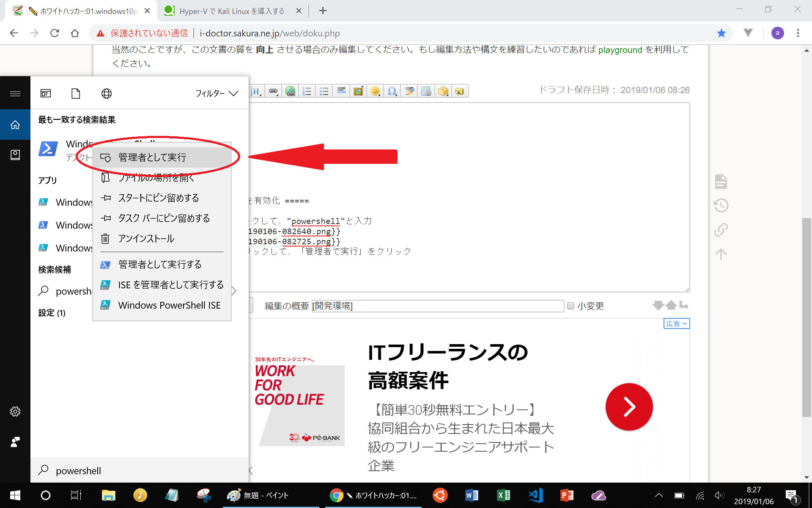Open Visual Studio Code from the taskbar
This screenshot has width=812, height=508.
click(535, 495)
